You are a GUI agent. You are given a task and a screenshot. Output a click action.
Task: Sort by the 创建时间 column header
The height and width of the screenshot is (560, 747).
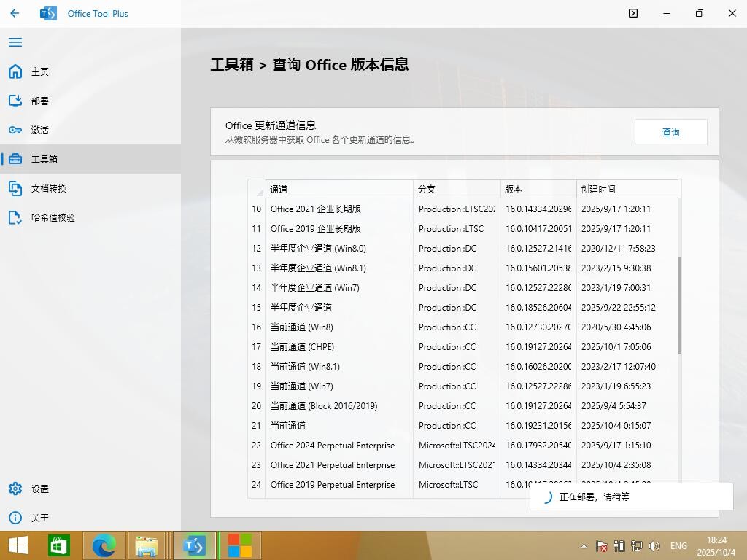pos(626,189)
